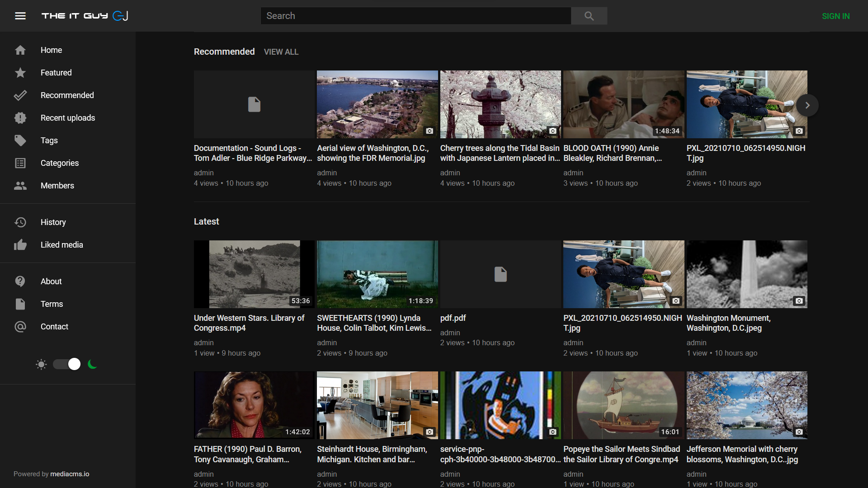868x488 pixels.
Task: Open the Home sidebar icon
Action: coord(20,50)
